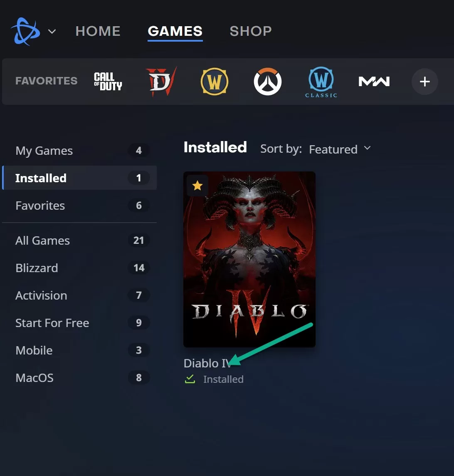Select the Installed sidebar category

tap(79, 178)
